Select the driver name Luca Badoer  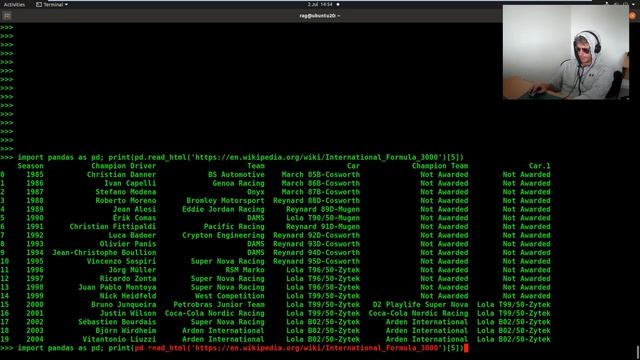[x=132, y=235]
